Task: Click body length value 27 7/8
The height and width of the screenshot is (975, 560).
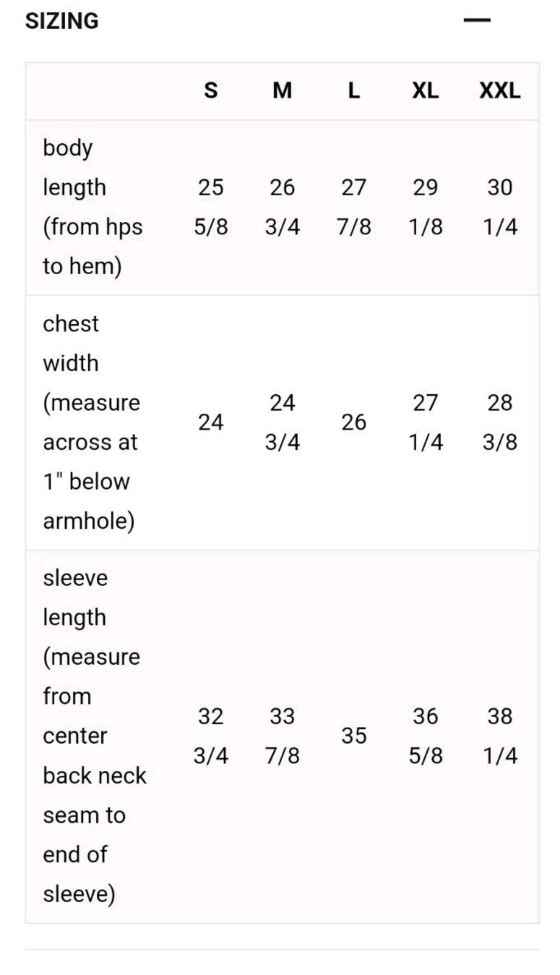Action: 353,207
